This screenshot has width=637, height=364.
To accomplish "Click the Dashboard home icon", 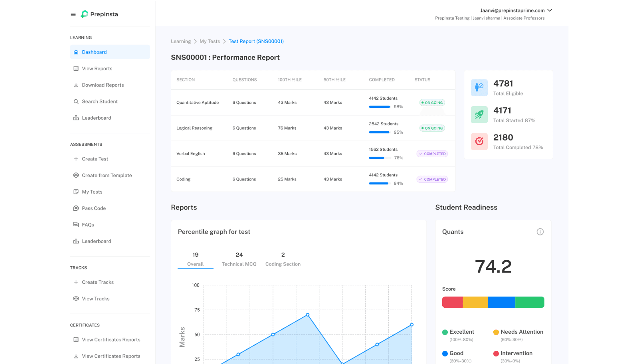I will coord(76,52).
